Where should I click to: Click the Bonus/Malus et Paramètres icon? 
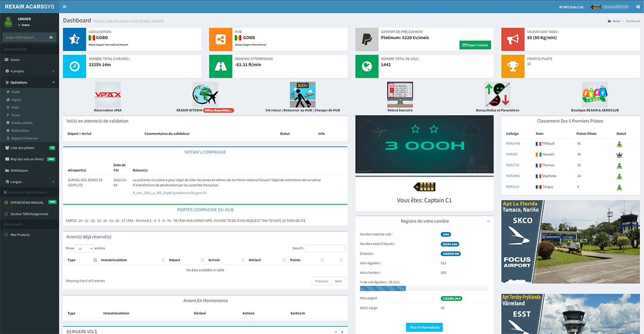click(x=497, y=95)
